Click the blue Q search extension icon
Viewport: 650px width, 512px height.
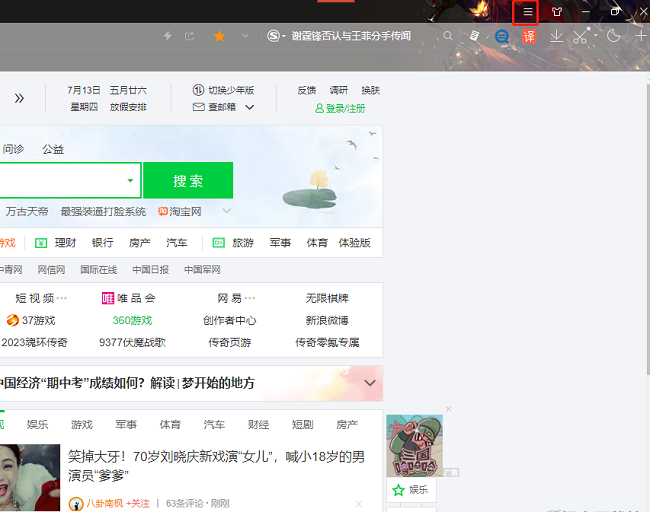point(502,36)
